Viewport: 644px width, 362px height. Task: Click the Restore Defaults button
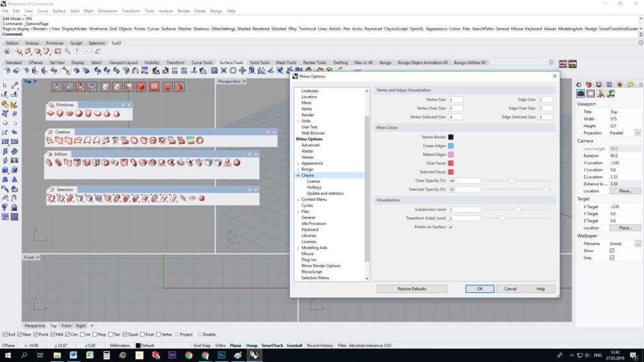[x=412, y=289]
